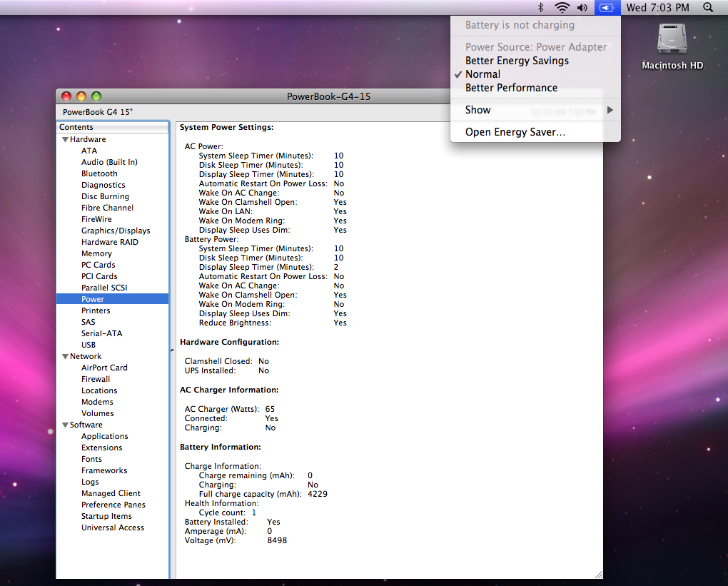
Task: Click the battery power adapter icon
Action: click(607, 7)
